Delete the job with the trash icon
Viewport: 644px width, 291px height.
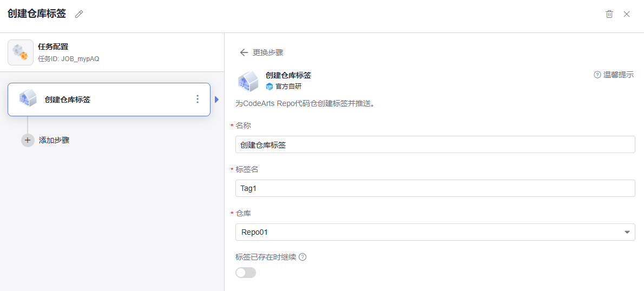[609, 14]
